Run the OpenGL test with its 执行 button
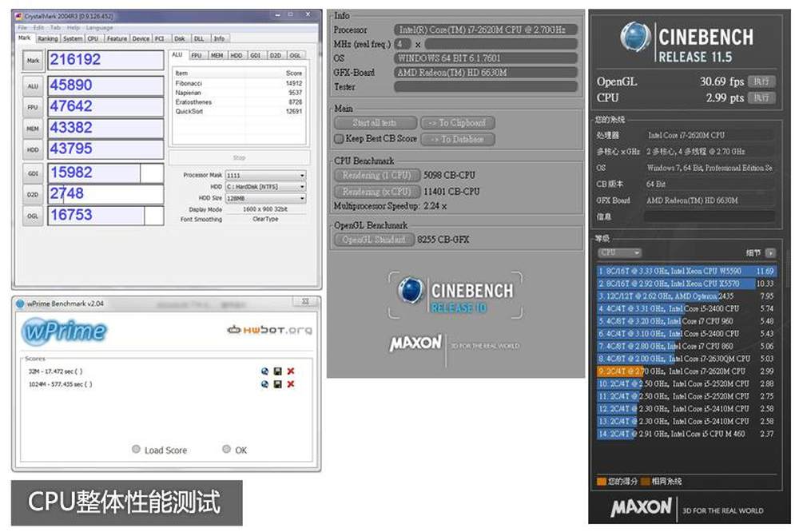Image resolution: width=799 pixels, height=532 pixels. pos(761,81)
